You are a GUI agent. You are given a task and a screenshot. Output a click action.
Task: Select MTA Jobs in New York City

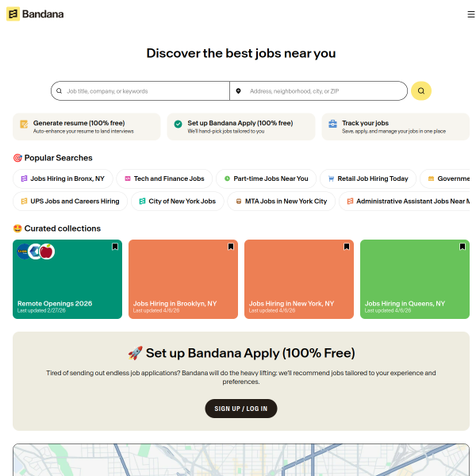(x=282, y=201)
